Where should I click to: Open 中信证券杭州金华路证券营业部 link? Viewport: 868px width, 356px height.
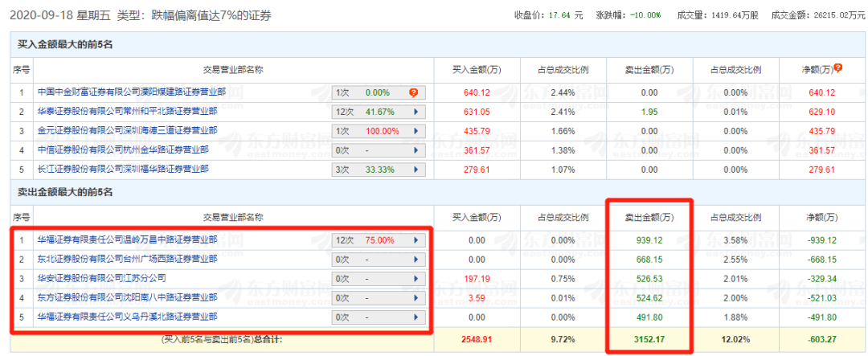(x=123, y=150)
